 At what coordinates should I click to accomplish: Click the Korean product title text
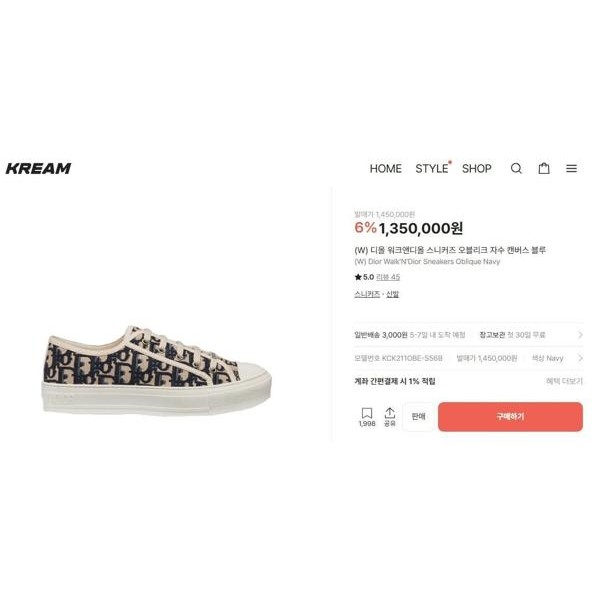point(450,250)
